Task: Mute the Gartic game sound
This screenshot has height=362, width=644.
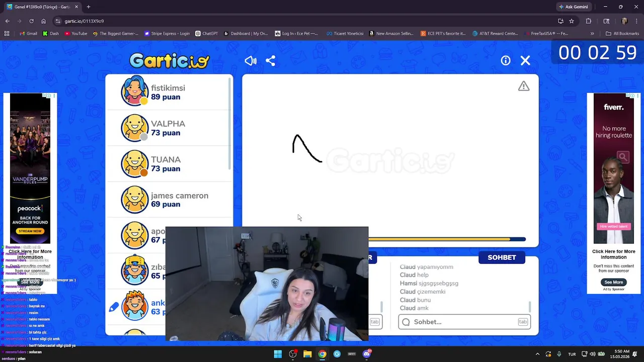Action: pos(251,61)
